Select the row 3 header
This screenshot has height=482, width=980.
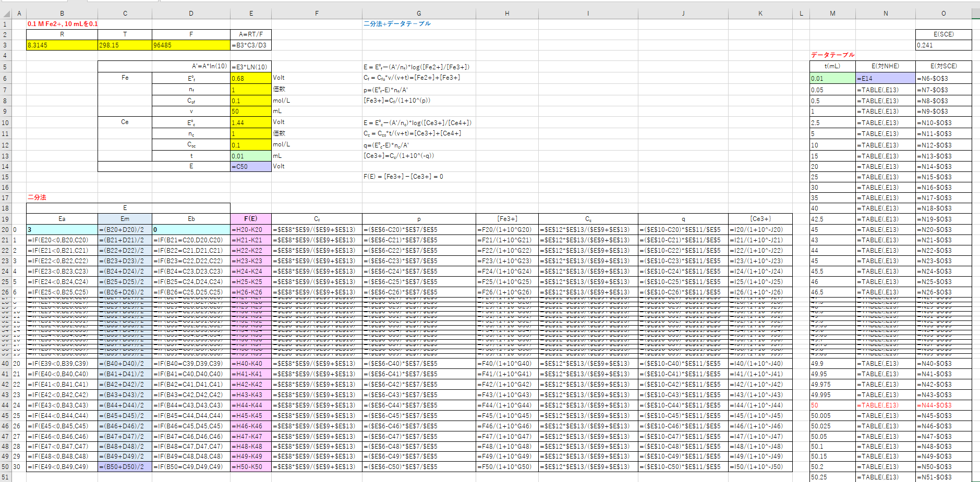[x=5, y=45]
